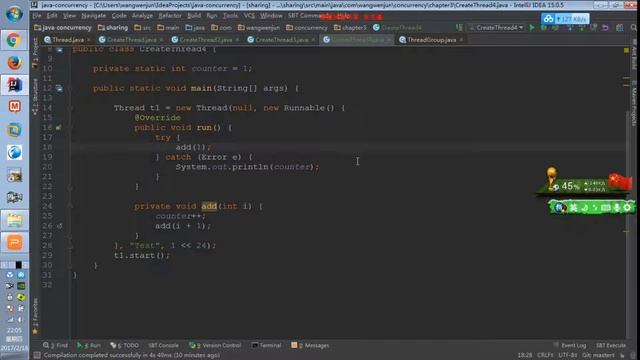Open the Build menu
640x360 pixels.
click(194, 16)
